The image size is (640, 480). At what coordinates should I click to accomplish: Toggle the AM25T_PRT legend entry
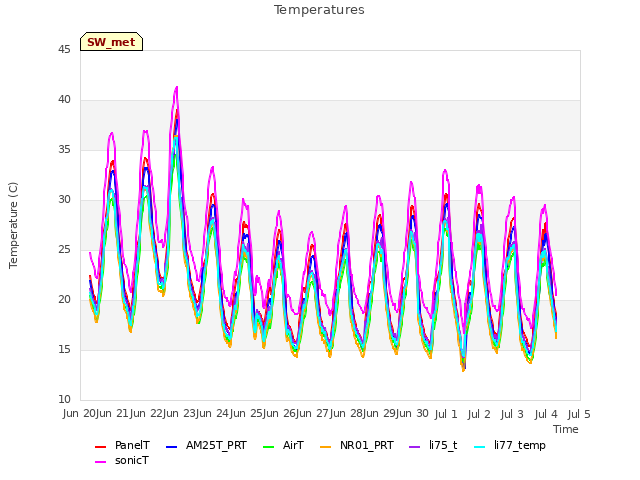coord(206,445)
